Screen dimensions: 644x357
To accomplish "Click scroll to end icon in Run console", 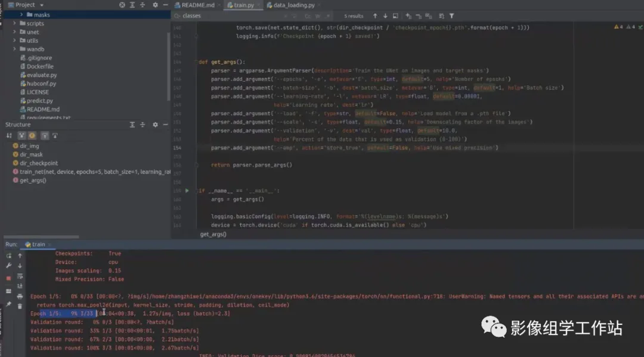I will coord(20,287).
